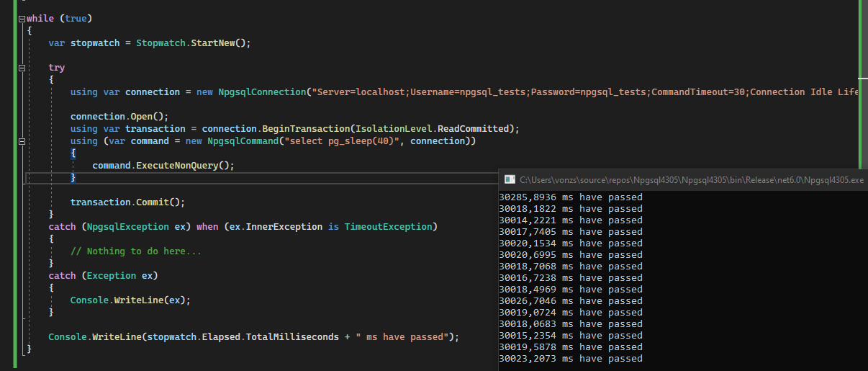Click the BeginTransaction method call
The height and width of the screenshot is (371, 868).
tap(304, 128)
